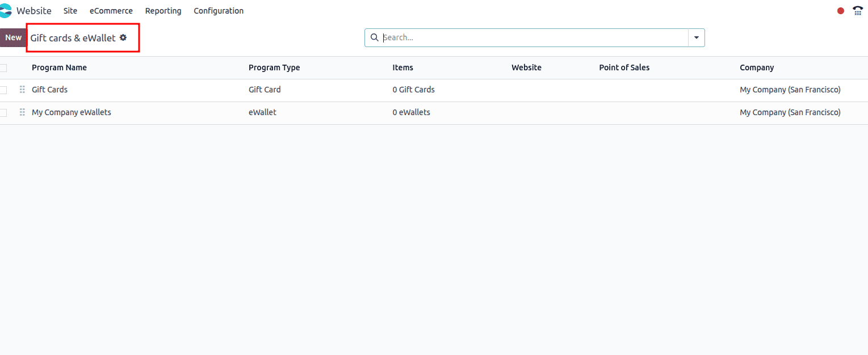Expand the search options dropdown arrow

click(697, 37)
